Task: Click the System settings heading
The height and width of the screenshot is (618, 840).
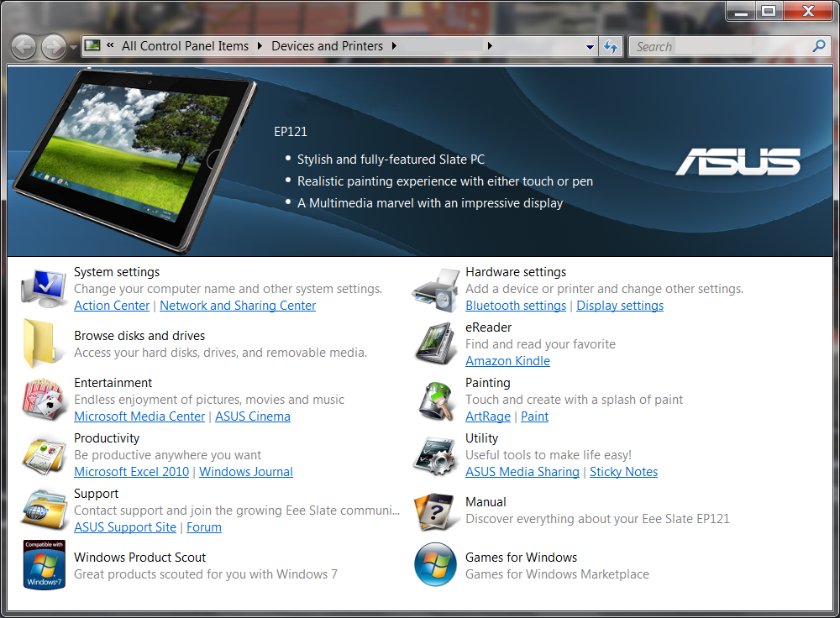Action: (x=117, y=272)
